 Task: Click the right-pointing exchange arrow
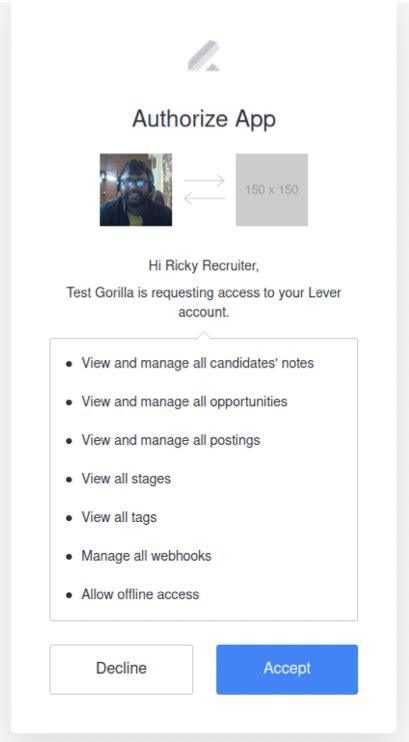pyautogui.click(x=204, y=180)
